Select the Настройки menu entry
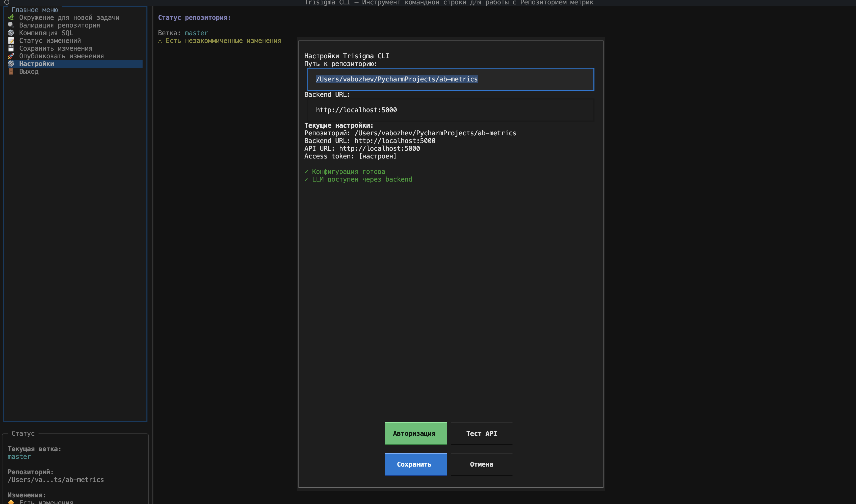This screenshot has width=856, height=504. (36, 64)
